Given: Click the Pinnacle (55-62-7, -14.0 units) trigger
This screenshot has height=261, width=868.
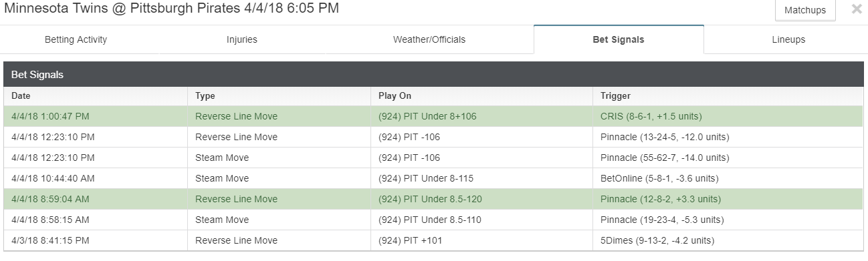Looking at the screenshot, I should [665, 158].
